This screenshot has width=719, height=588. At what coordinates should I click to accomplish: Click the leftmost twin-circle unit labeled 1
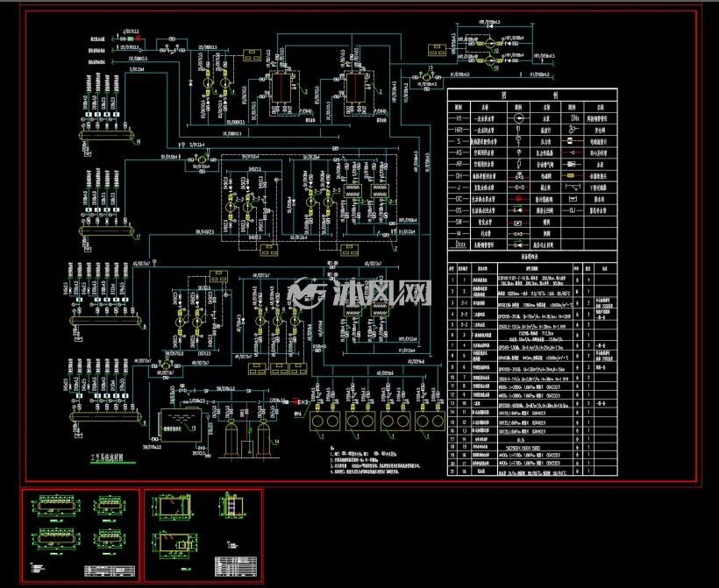[x=324, y=422]
